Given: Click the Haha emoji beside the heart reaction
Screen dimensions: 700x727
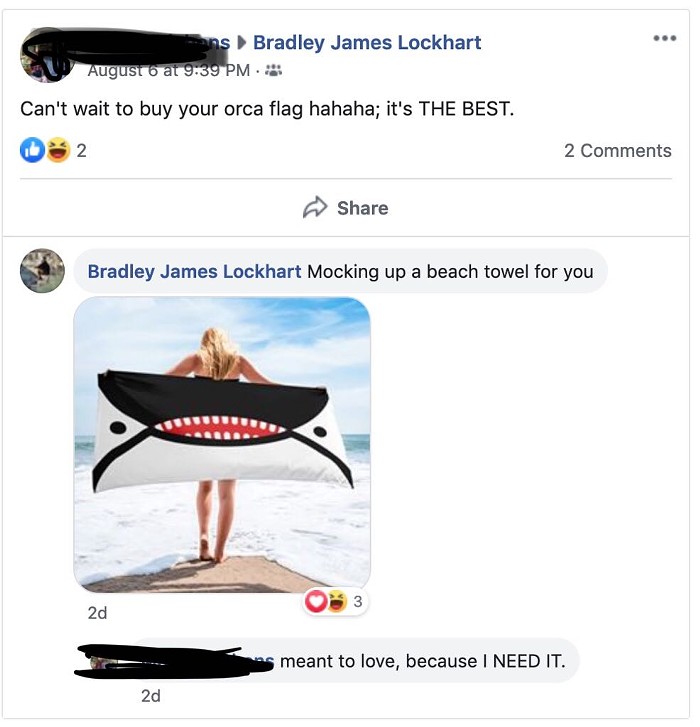Looking at the screenshot, I should point(337,601).
